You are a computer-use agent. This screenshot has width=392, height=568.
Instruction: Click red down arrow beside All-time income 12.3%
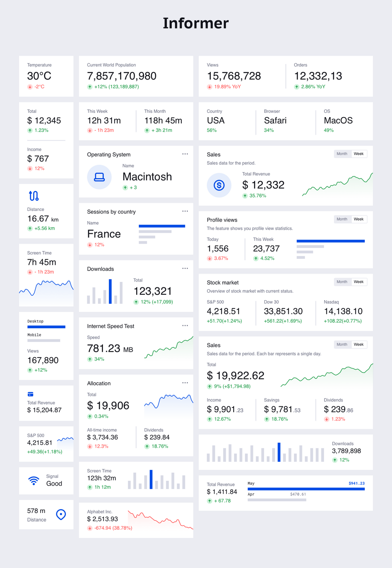pyautogui.click(x=90, y=447)
